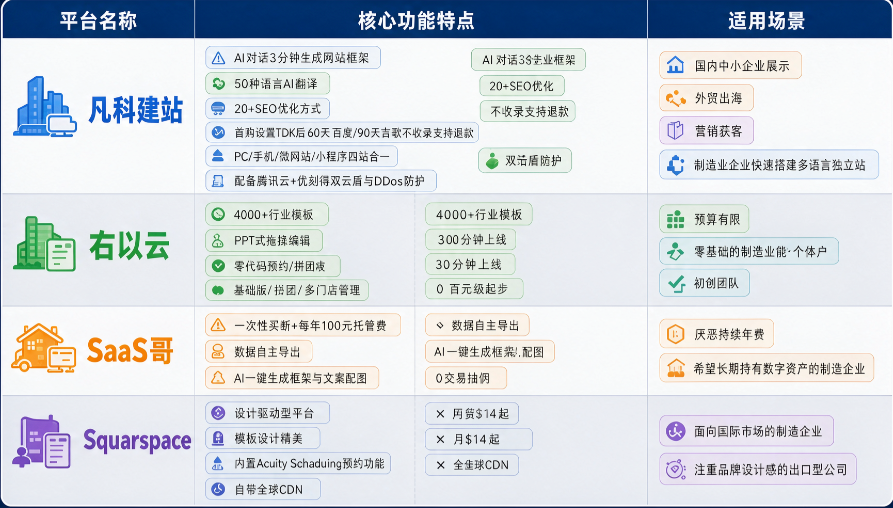Click the 不收录支持退款 tag

pyautogui.click(x=527, y=111)
